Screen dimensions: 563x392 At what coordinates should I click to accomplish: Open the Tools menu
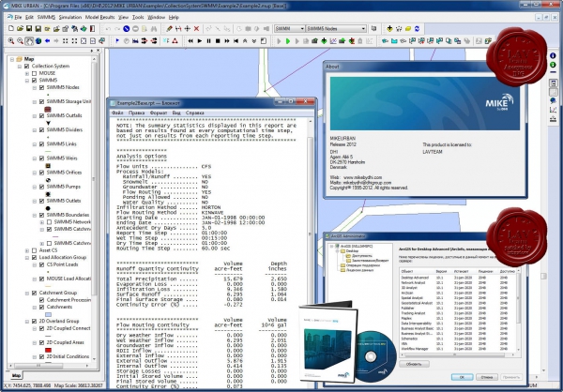[138, 17]
